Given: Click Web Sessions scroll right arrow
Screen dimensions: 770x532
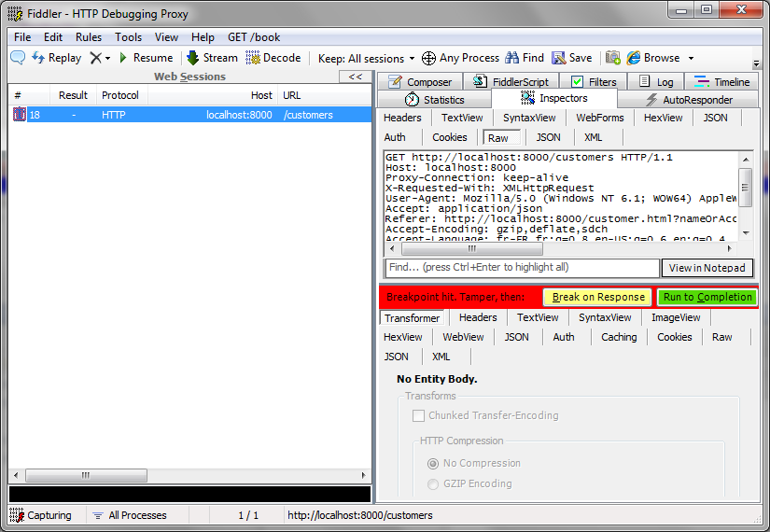Looking at the screenshot, I should tap(364, 475).
